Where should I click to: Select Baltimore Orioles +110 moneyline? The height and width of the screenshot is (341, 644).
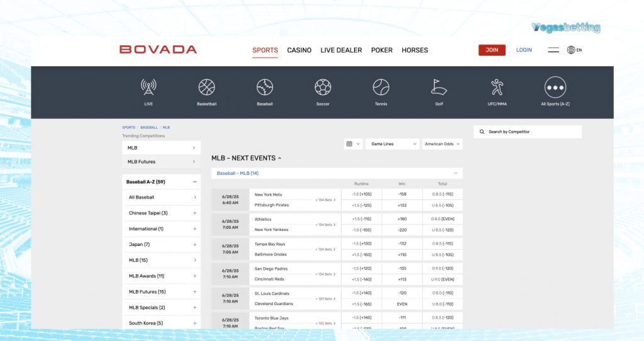pos(402,255)
